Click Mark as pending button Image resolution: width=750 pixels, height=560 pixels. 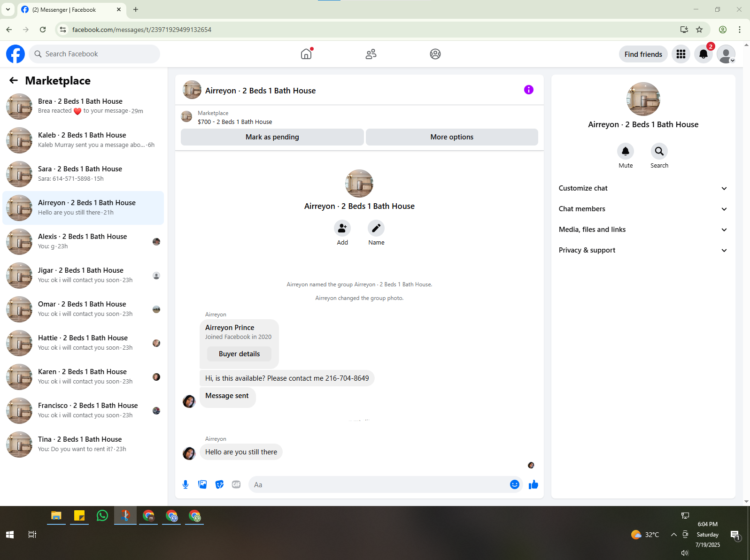[x=272, y=137]
